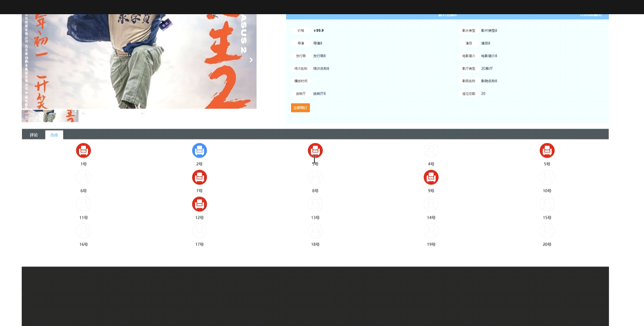Select the empty seat icon for 19号
Viewport: 644px width, 326px height.
click(x=431, y=231)
